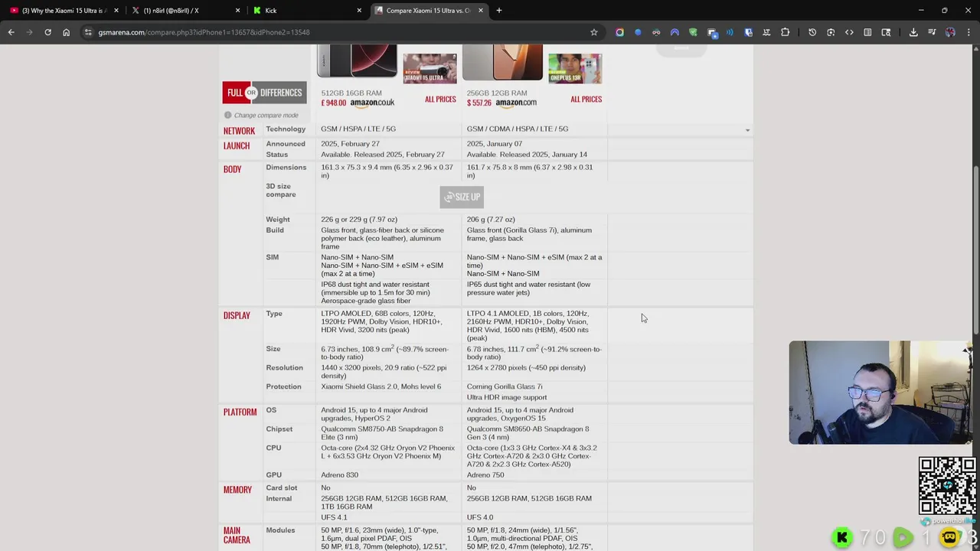Click the Weight row label
This screenshot has height=551, width=980.
(278, 220)
